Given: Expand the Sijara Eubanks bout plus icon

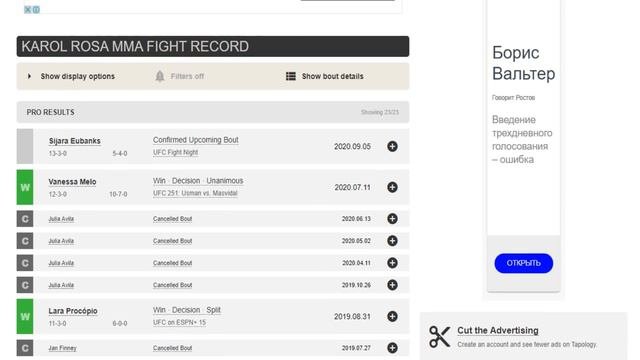Looking at the screenshot, I should (x=392, y=147).
